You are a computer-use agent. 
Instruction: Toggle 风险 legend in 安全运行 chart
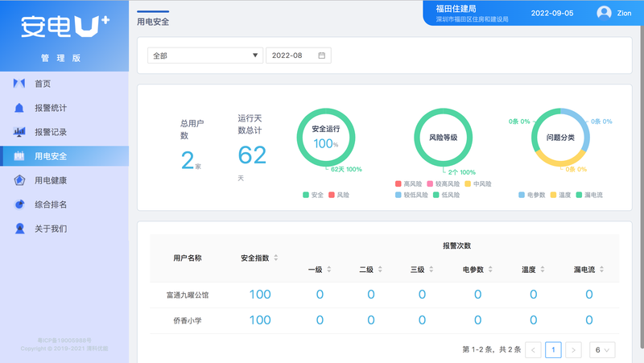339,195
